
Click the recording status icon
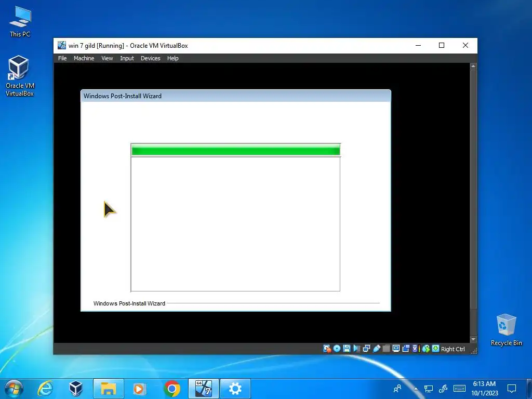(405, 349)
